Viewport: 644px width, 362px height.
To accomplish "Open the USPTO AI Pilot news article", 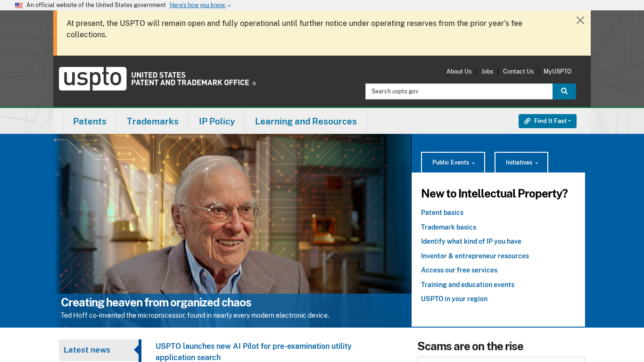I will [254, 352].
